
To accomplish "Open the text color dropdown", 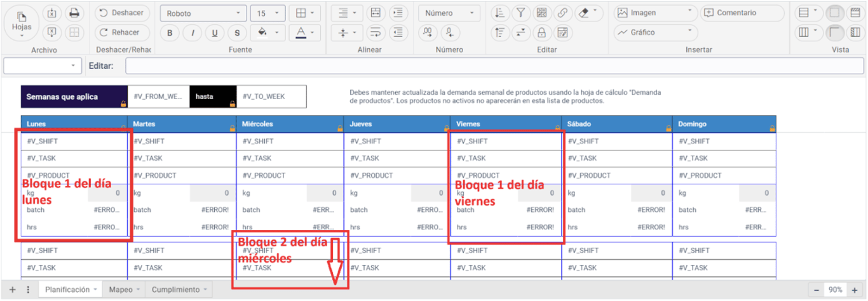I will (305, 33).
